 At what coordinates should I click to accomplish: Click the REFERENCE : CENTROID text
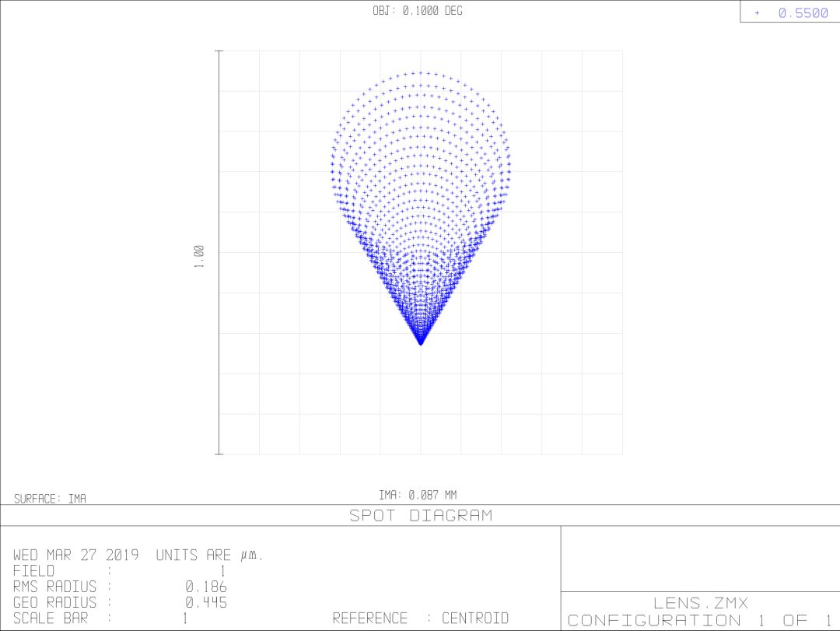420,619
